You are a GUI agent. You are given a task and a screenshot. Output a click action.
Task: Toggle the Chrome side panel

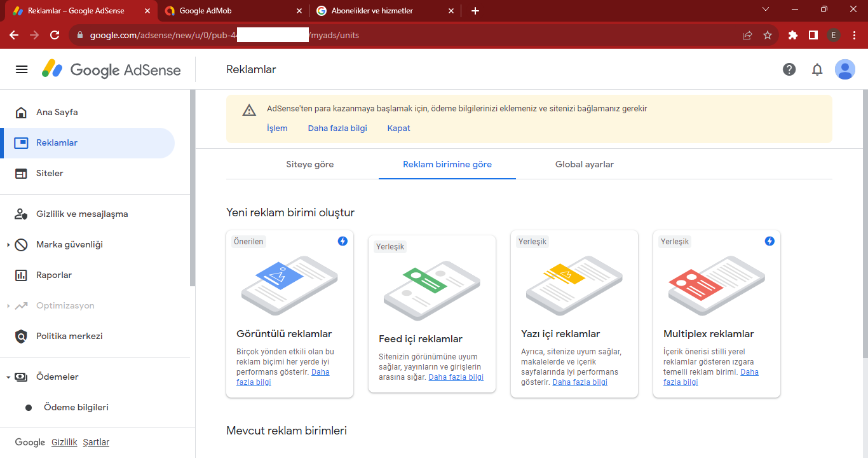(813, 36)
